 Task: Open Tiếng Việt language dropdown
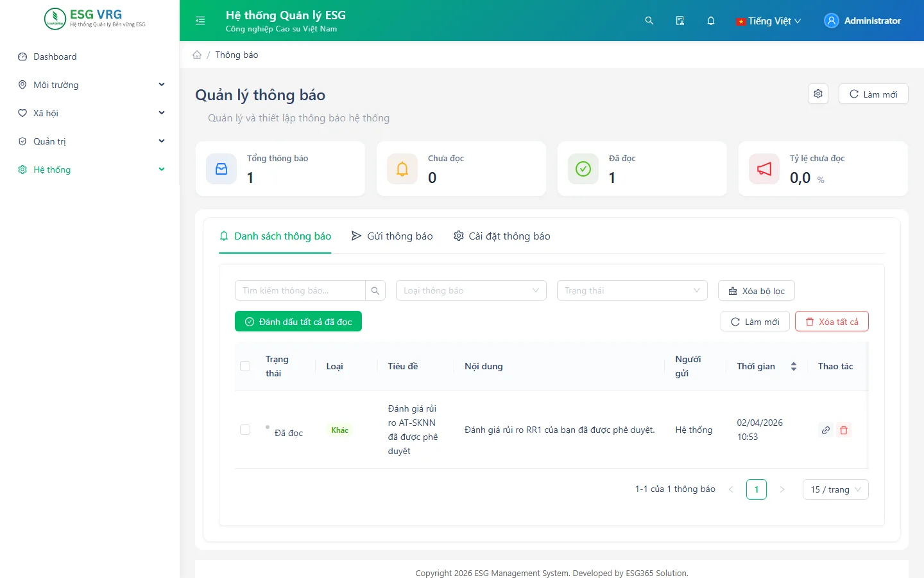coord(769,21)
